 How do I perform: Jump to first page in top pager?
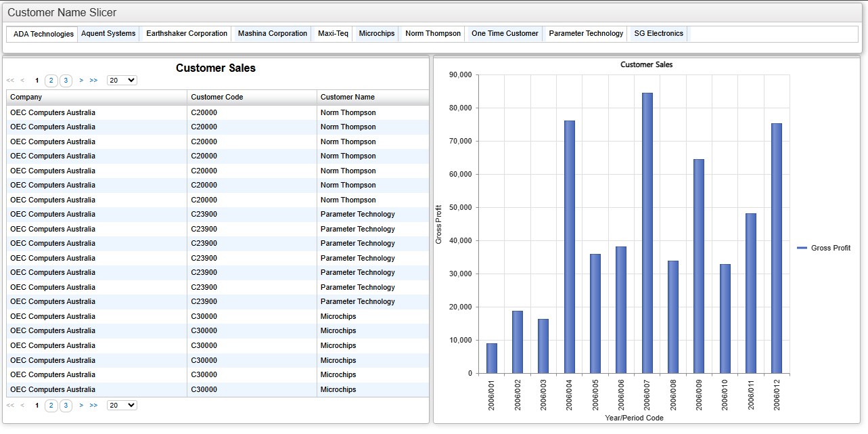[x=10, y=81]
